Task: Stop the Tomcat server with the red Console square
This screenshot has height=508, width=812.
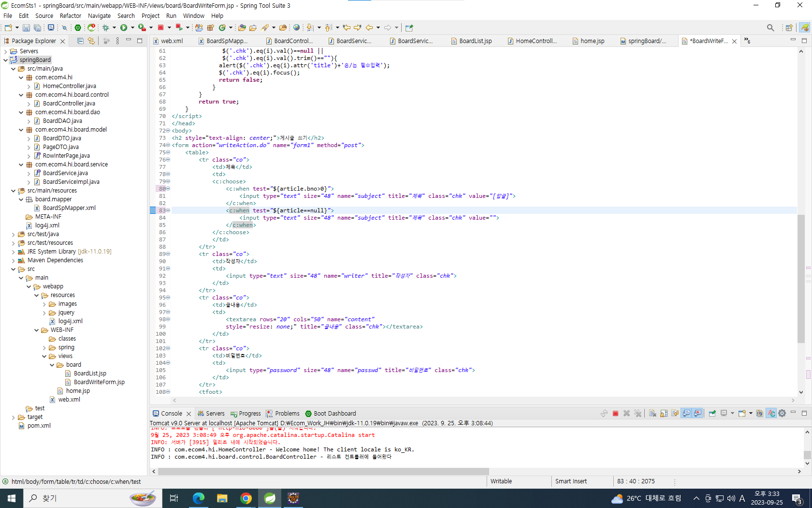Action: (615, 413)
